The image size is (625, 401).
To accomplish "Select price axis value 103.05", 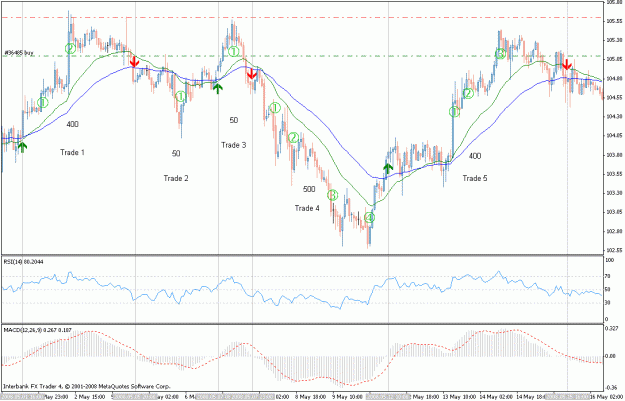I will [x=614, y=212].
